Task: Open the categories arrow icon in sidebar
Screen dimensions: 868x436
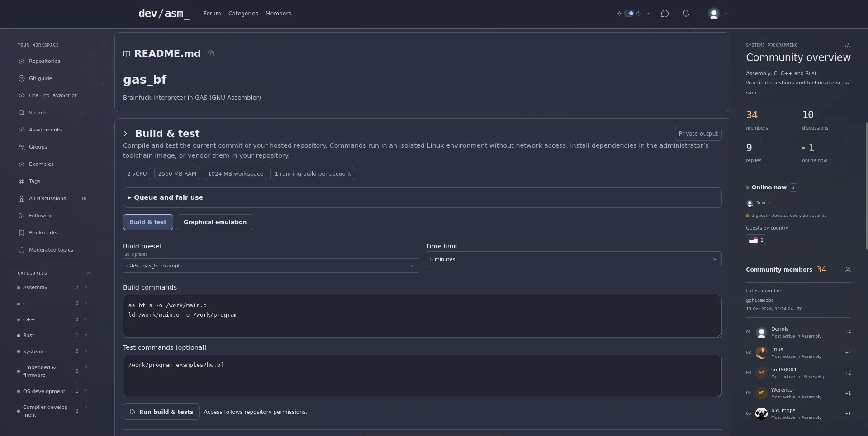Action: [x=88, y=273]
